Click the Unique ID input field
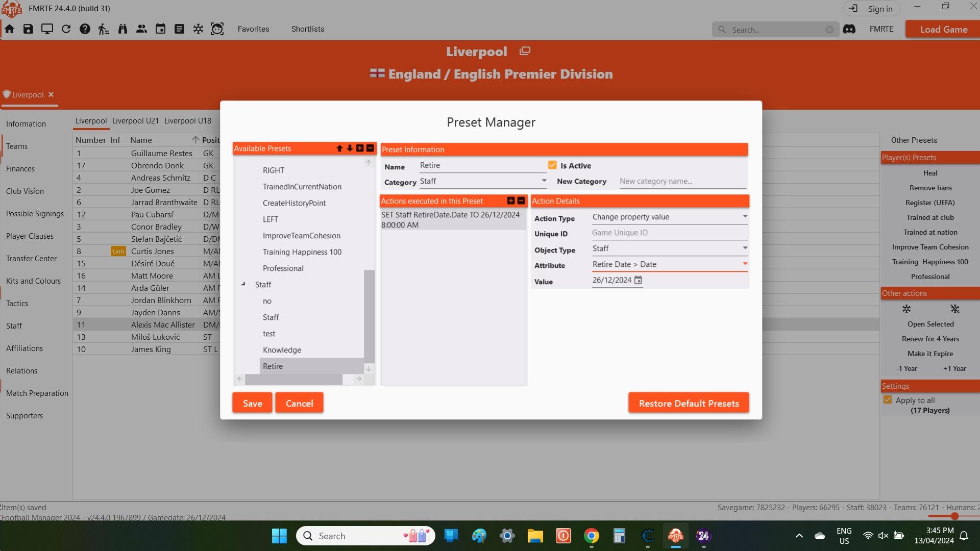This screenshot has width=980, height=551. click(x=670, y=233)
